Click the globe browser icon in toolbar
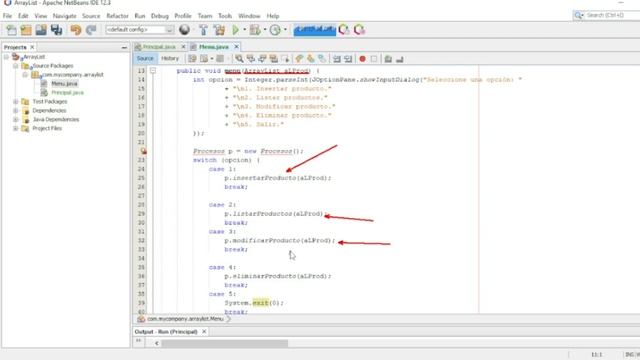This screenshot has height=360, width=640. [x=184, y=30]
